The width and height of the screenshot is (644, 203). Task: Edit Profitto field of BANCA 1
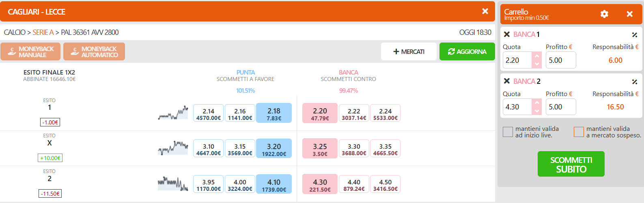pos(561,60)
